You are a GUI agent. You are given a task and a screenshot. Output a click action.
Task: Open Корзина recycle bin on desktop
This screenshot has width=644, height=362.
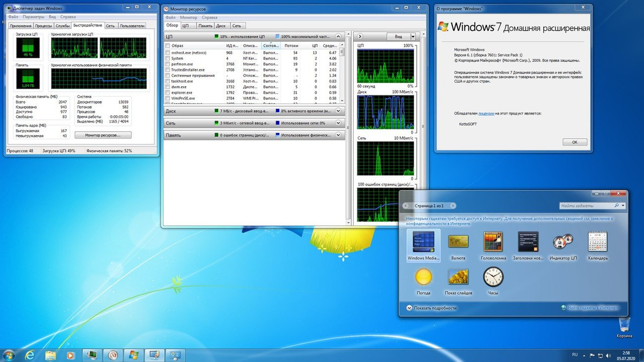tap(624, 327)
